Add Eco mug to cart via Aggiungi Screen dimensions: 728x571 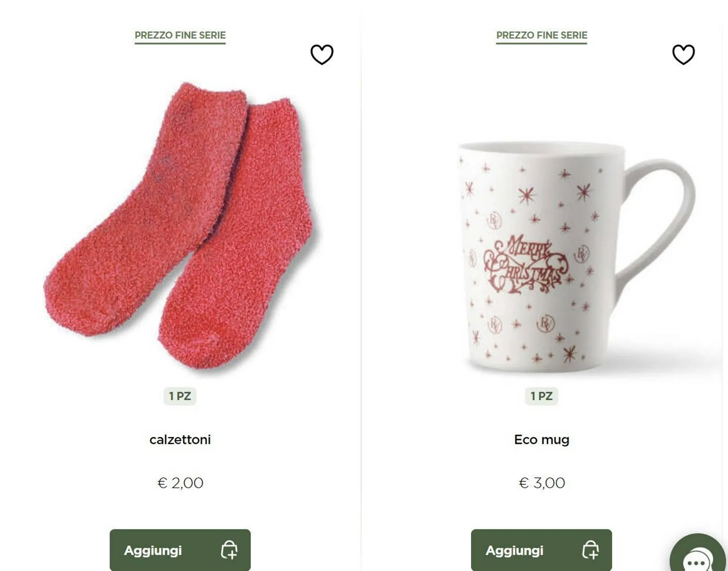(x=541, y=550)
